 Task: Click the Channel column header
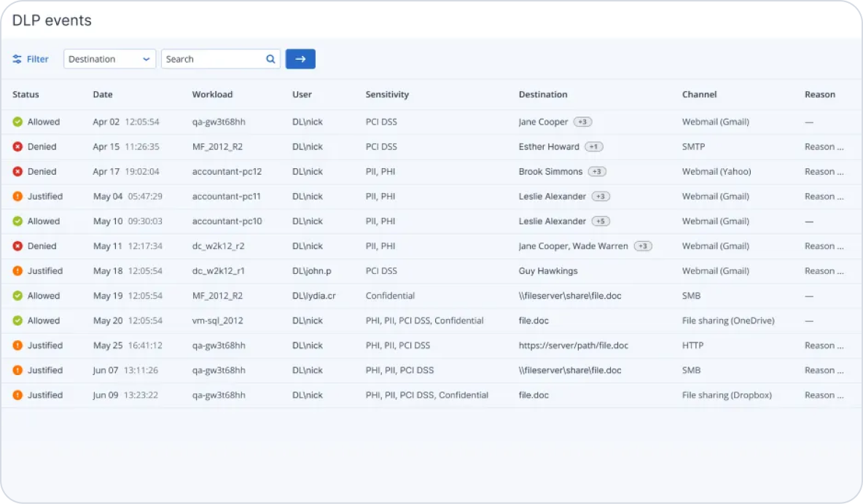699,95
